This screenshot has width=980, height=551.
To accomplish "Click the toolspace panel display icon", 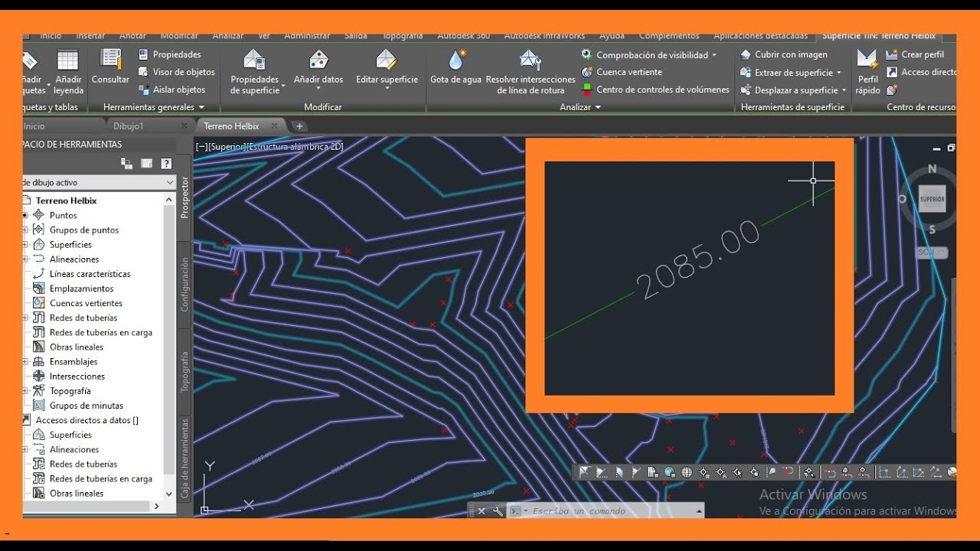I will coord(146,163).
